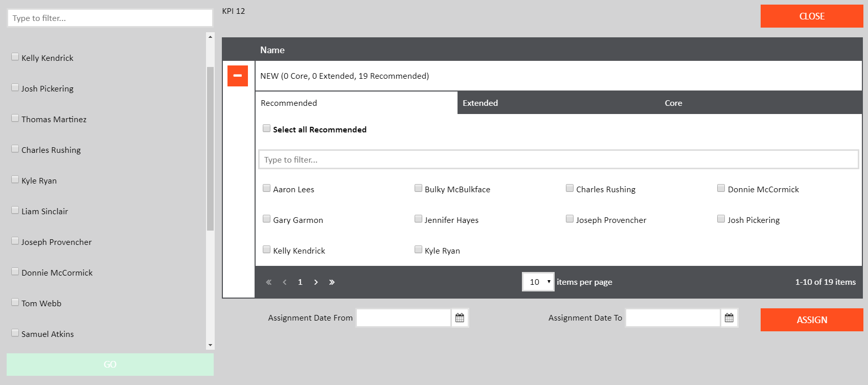Screen dimensions: 868x385
Task: Click the CLOSE button
Action: (x=811, y=16)
